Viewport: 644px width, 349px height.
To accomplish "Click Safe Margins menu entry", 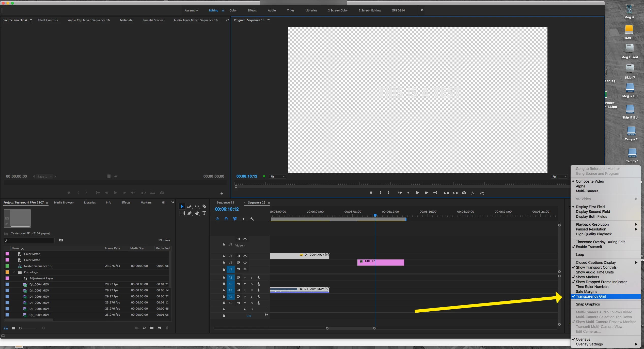I will (586, 292).
